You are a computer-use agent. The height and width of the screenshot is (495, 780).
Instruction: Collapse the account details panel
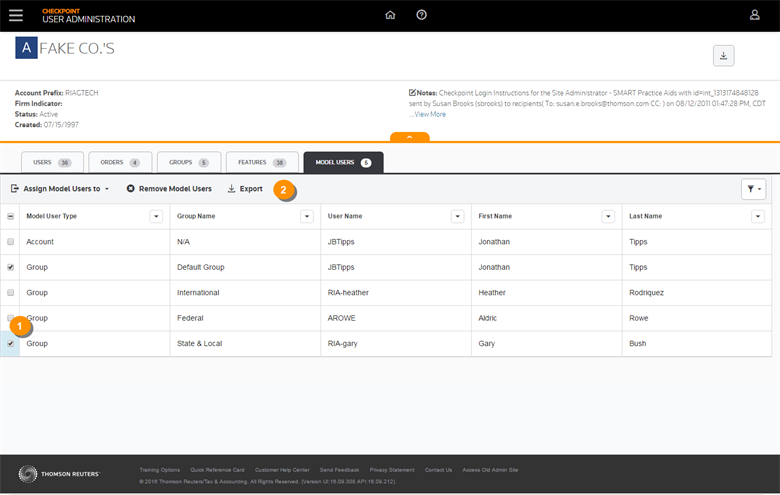(x=410, y=137)
